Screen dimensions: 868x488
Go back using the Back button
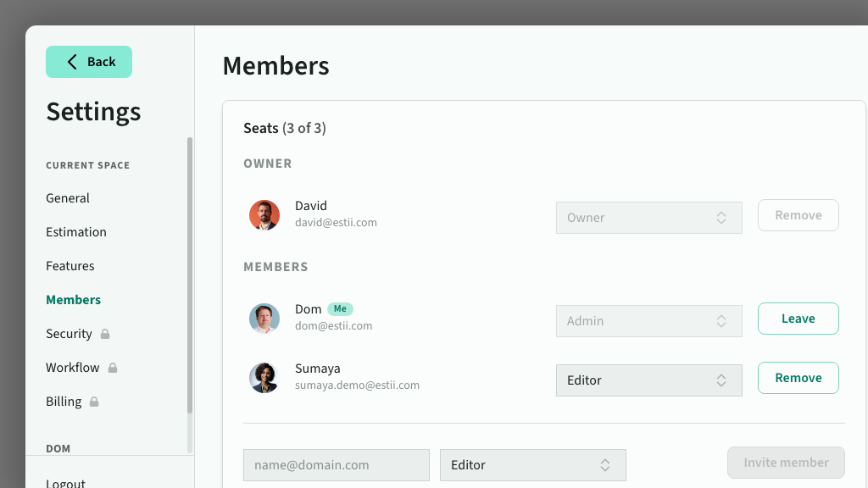pos(89,62)
